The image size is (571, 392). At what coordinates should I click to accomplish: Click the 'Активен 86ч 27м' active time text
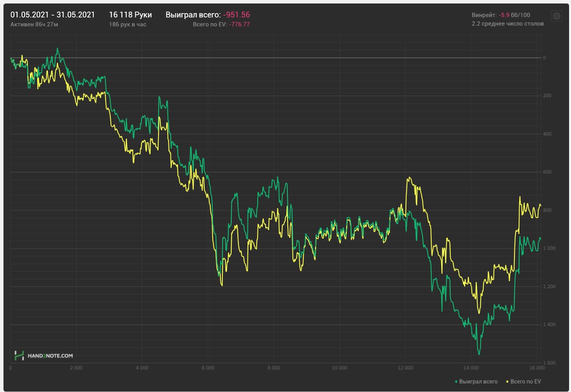[x=34, y=24]
